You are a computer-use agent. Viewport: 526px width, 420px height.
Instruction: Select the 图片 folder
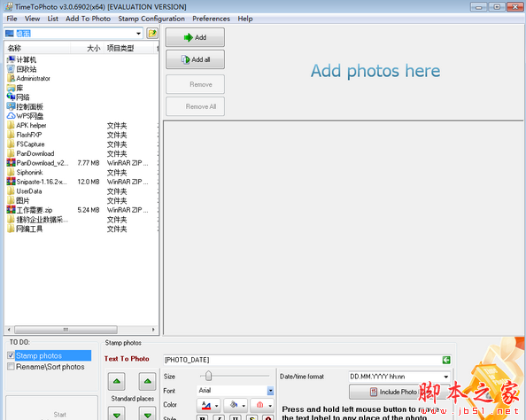click(19, 201)
